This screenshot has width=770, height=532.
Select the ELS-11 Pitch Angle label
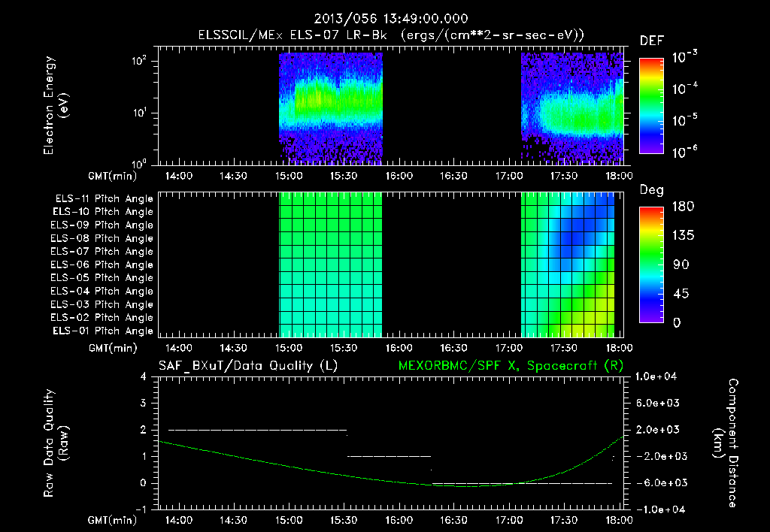point(104,199)
